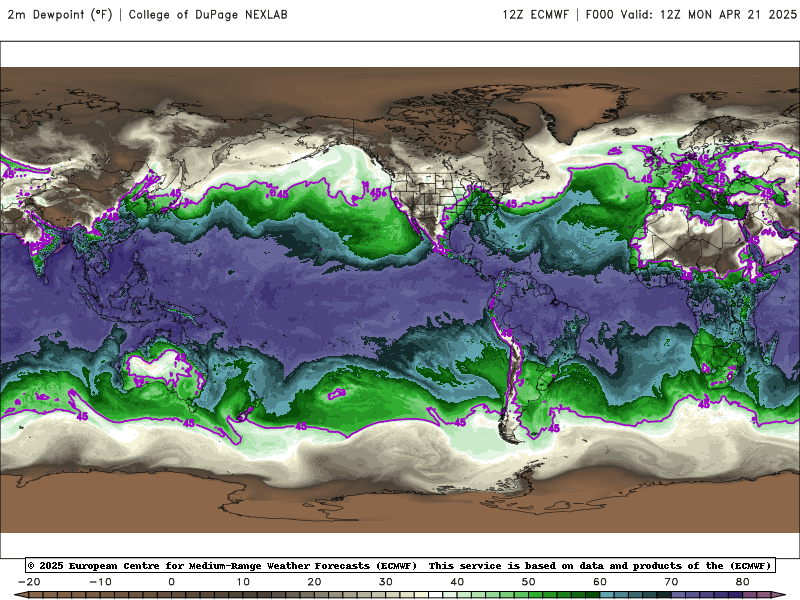Viewport: 800px width, 600px height.
Task: Click the "70" color scale label
Action: coord(671,582)
